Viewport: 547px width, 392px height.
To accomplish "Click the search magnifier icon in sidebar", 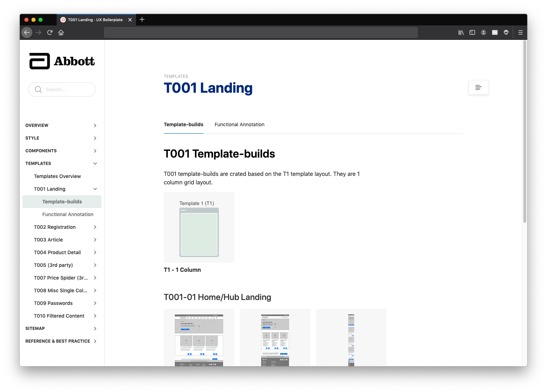I will (39, 90).
